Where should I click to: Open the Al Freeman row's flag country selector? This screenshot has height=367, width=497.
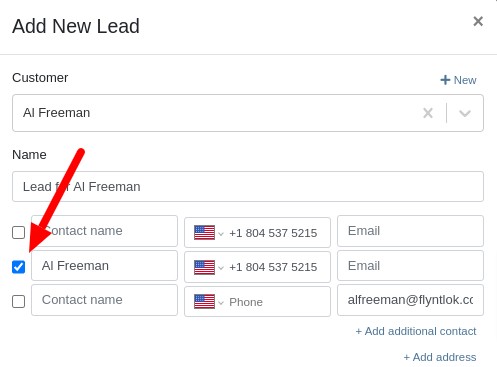(204, 267)
